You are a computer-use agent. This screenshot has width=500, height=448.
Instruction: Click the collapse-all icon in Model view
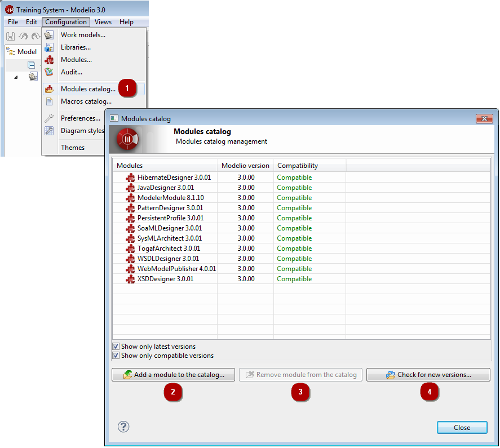point(31,65)
